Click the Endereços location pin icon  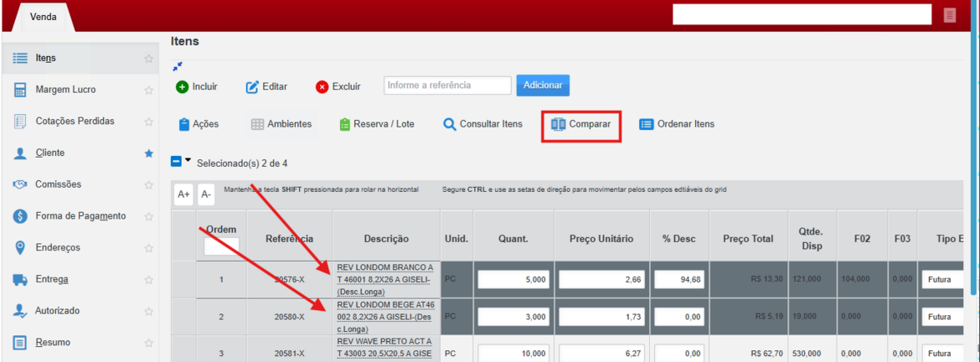point(20,247)
